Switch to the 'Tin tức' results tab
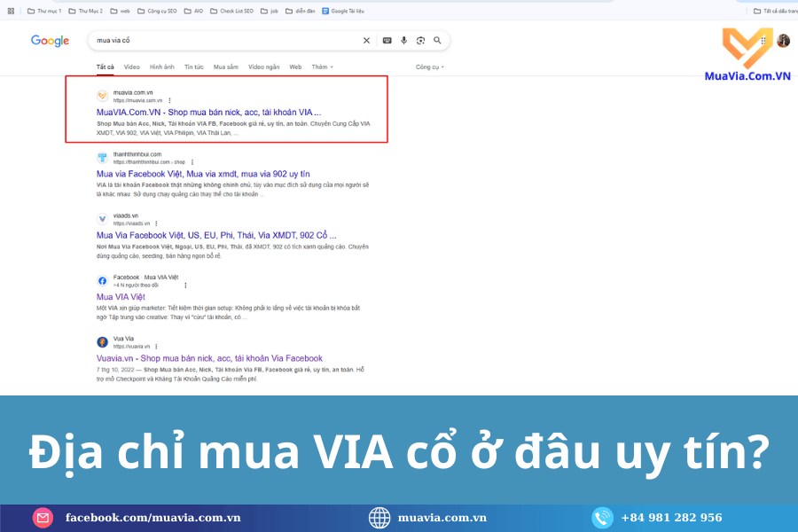This screenshot has width=798, height=532. coord(194,67)
